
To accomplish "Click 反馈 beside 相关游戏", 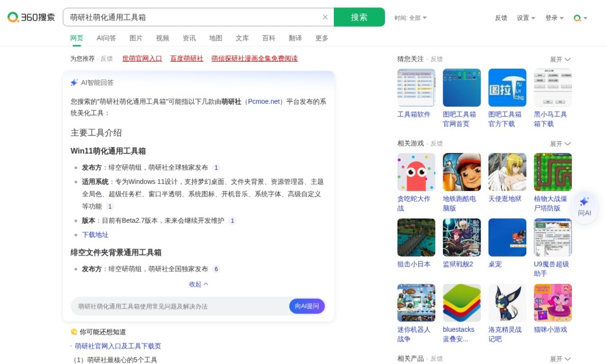I will click(436, 144).
